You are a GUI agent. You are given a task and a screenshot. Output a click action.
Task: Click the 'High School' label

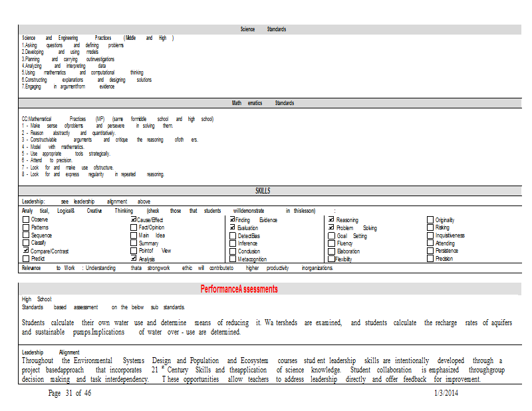[37, 299]
